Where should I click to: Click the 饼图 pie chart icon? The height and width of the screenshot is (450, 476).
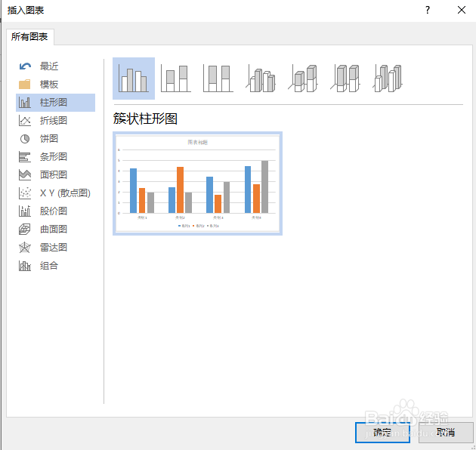25,139
